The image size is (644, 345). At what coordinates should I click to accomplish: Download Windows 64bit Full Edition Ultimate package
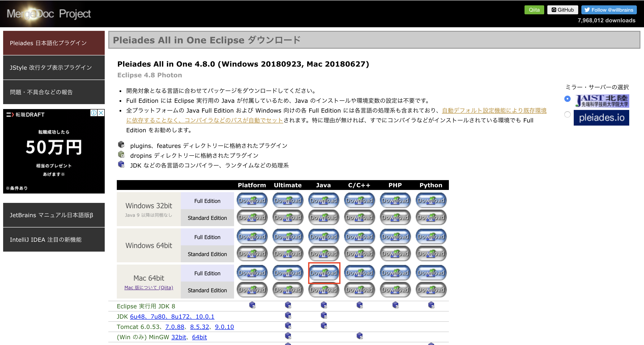(288, 237)
